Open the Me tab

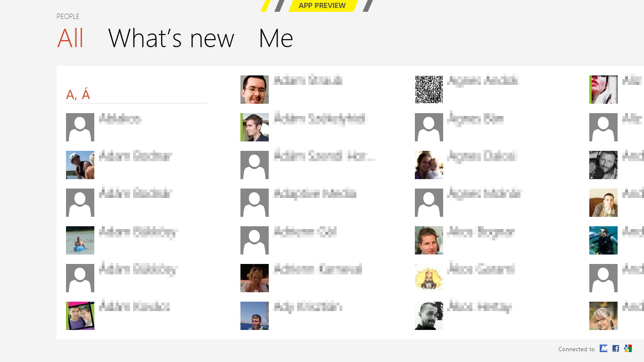tap(276, 38)
